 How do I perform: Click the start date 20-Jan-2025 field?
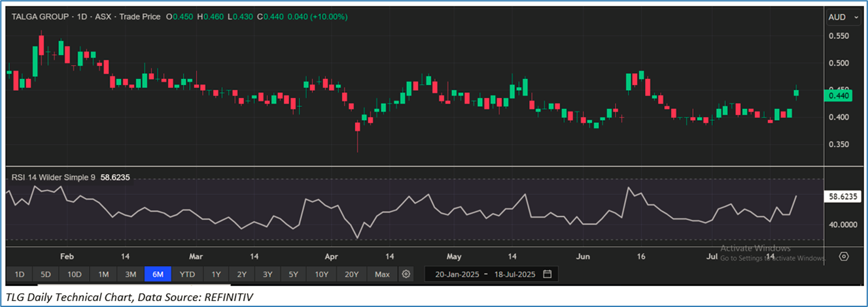tap(455, 274)
